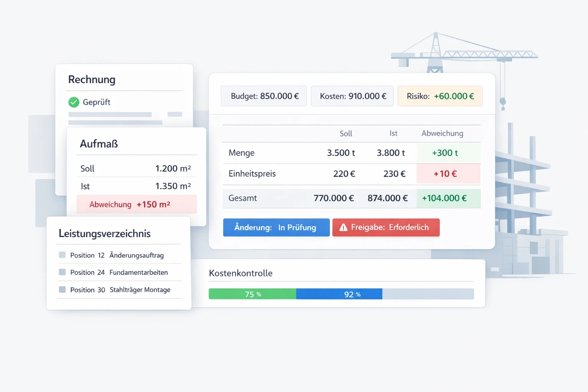Select the Einheitspreis deviation +10 € cell
588x392 pixels.
[x=448, y=174]
